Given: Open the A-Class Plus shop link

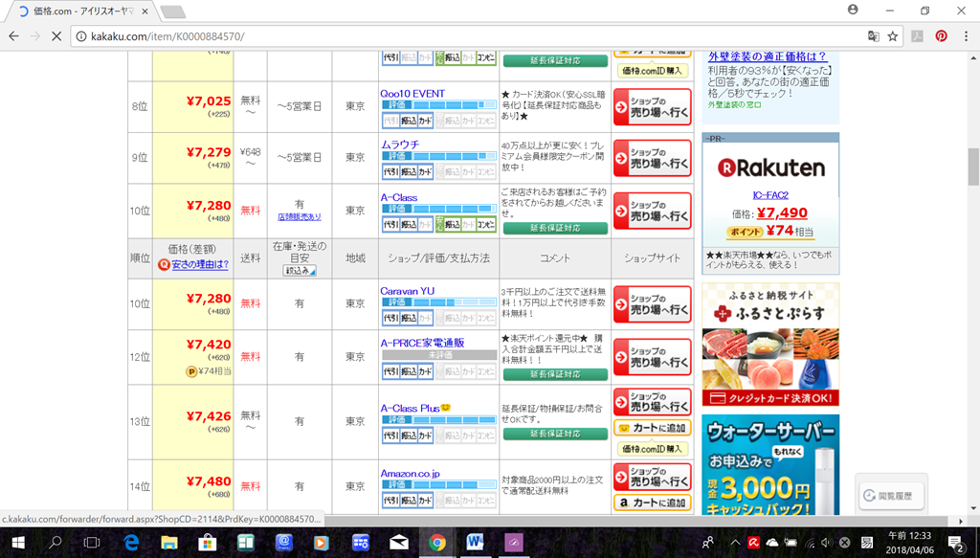Looking at the screenshot, I should [x=410, y=408].
